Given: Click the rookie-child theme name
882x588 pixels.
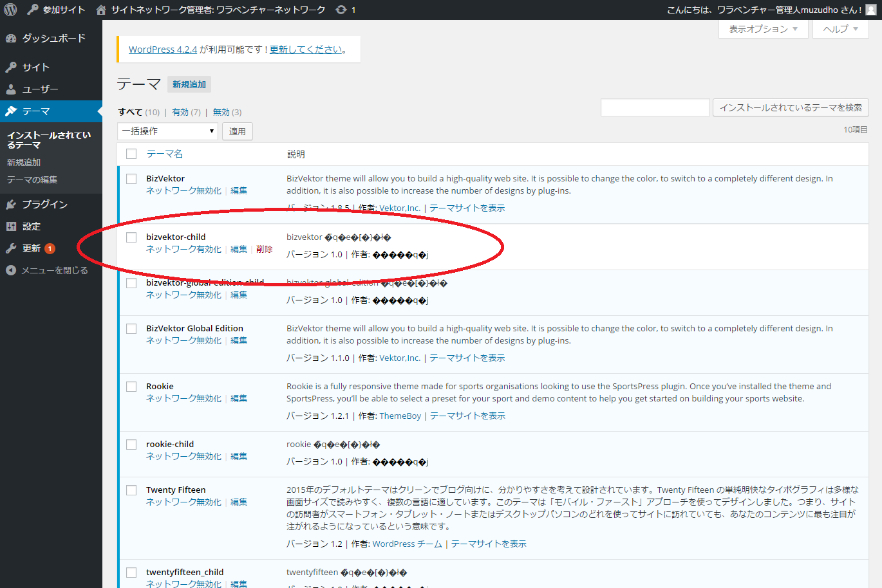Looking at the screenshot, I should click(x=170, y=445).
